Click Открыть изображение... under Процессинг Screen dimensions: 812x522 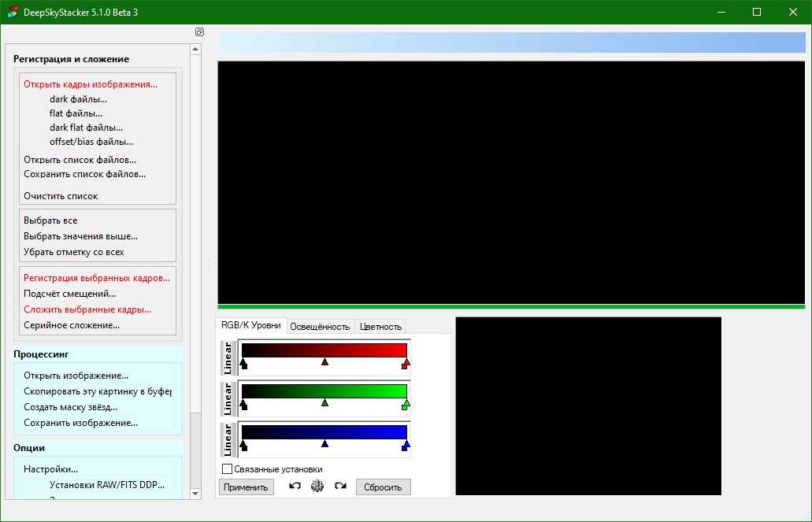pyautogui.click(x=76, y=376)
